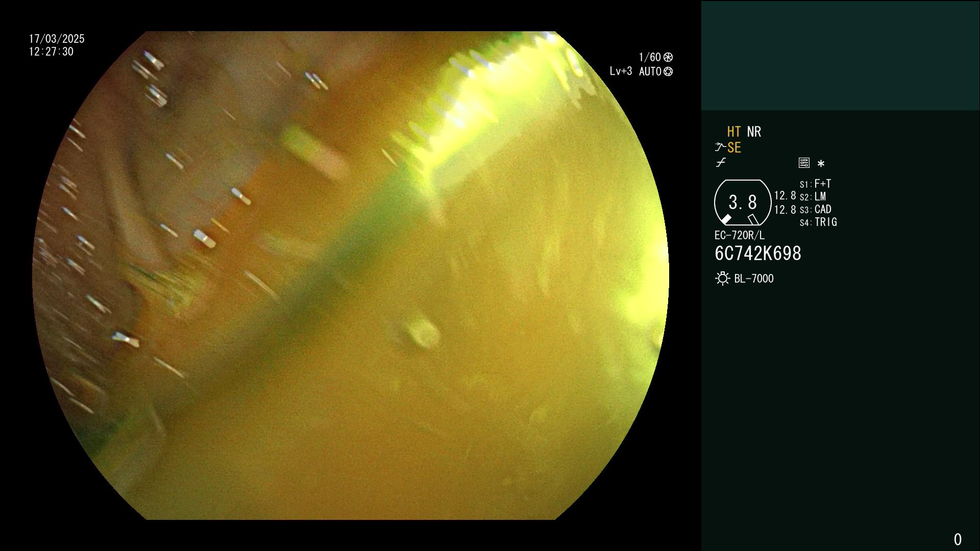
Task: Click the tone curve icon below SE
Action: [x=721, y=163]
